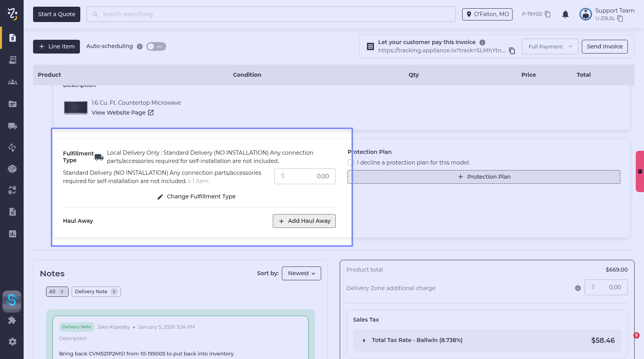Click the notifications bell icon
Image resolution: width=644 pixels, height=359 pixels.
565,15
